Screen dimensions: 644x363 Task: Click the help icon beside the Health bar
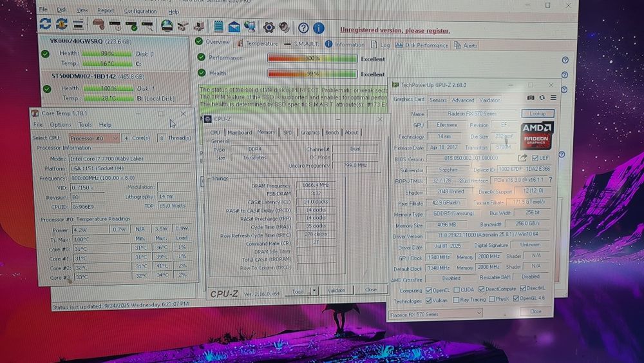tap(565, 75)
